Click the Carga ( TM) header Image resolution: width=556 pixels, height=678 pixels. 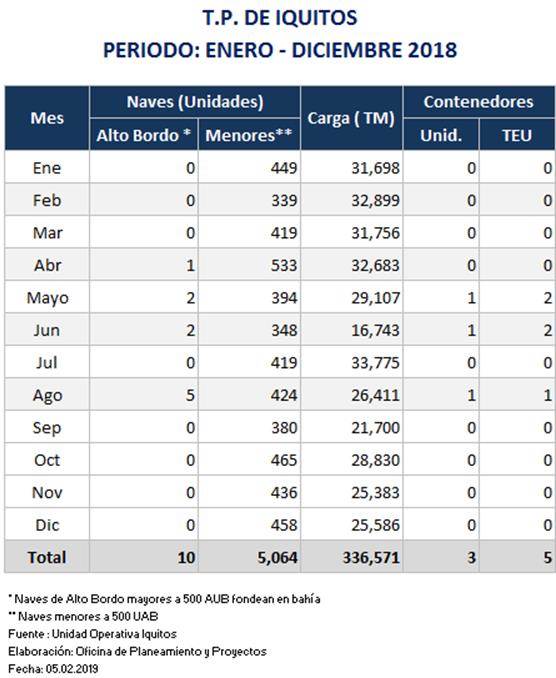(351, 118)
